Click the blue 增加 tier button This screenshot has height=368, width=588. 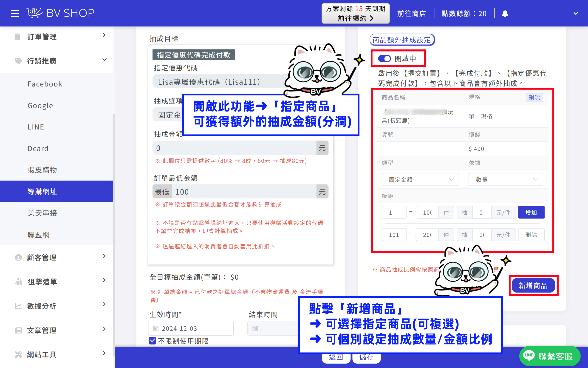click(x=531, y=212)
